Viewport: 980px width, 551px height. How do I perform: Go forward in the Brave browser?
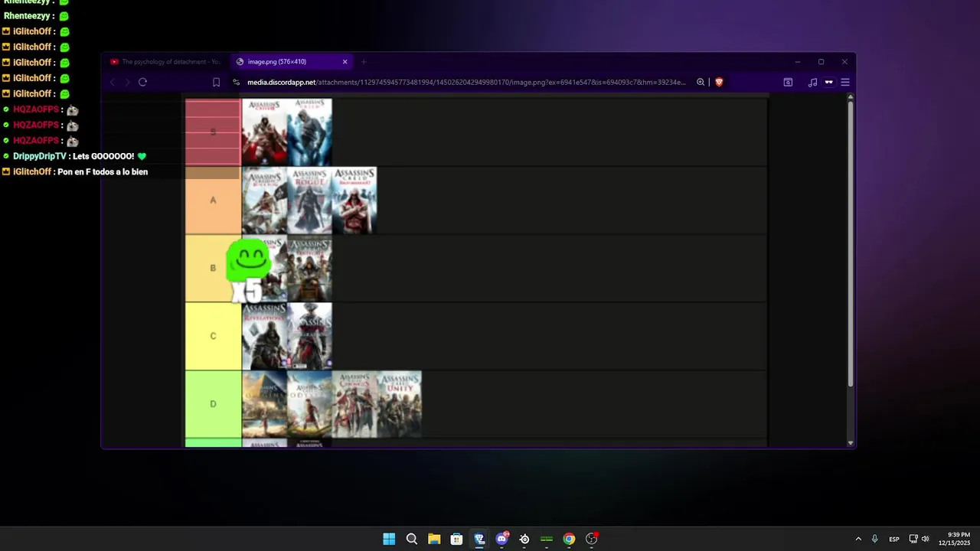pyautogui.click(x=127, y=82)
